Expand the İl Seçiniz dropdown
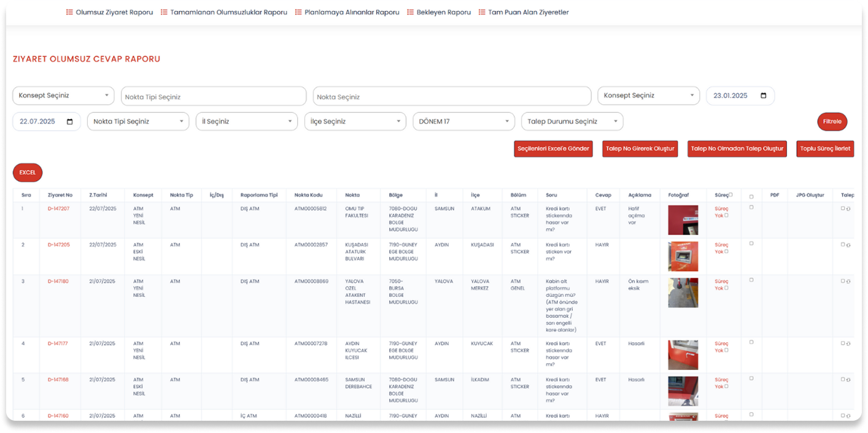 click(x=246, y=121)
